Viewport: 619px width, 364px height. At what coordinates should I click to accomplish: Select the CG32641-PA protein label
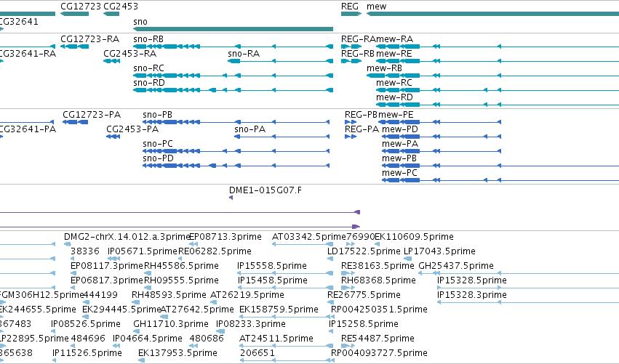(x=28, y=129)
